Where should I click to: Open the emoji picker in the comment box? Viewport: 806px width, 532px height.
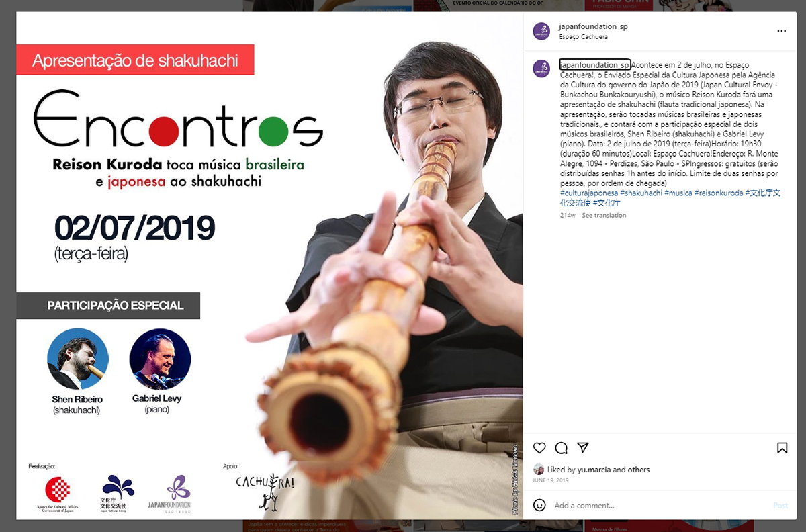click(x=539, y=505)
